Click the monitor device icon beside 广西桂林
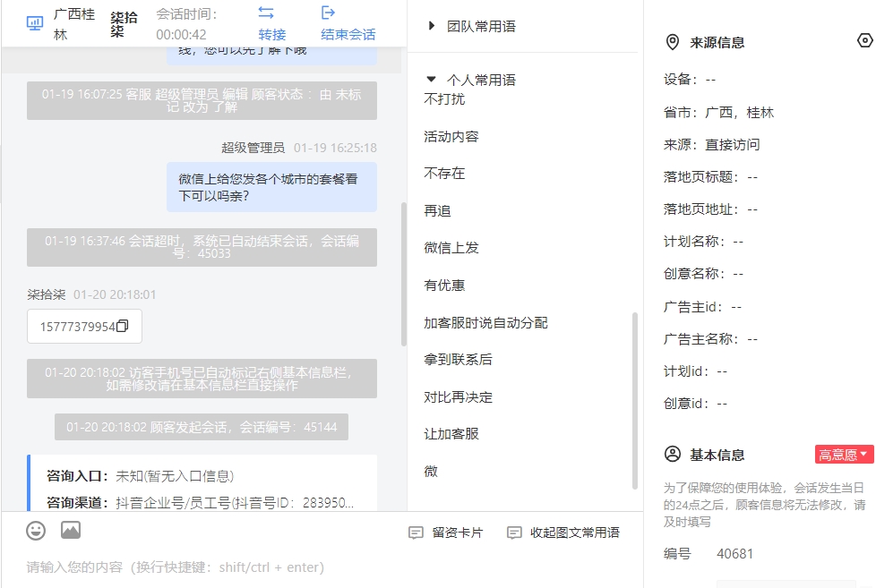 pyautogui.click(x=35, y=23)
